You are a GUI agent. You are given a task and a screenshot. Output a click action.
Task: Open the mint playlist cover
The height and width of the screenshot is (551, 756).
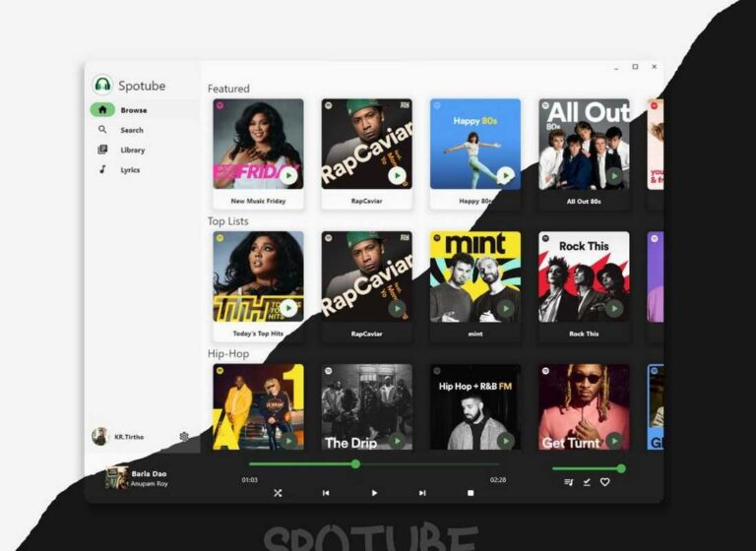tap(475, 276)
